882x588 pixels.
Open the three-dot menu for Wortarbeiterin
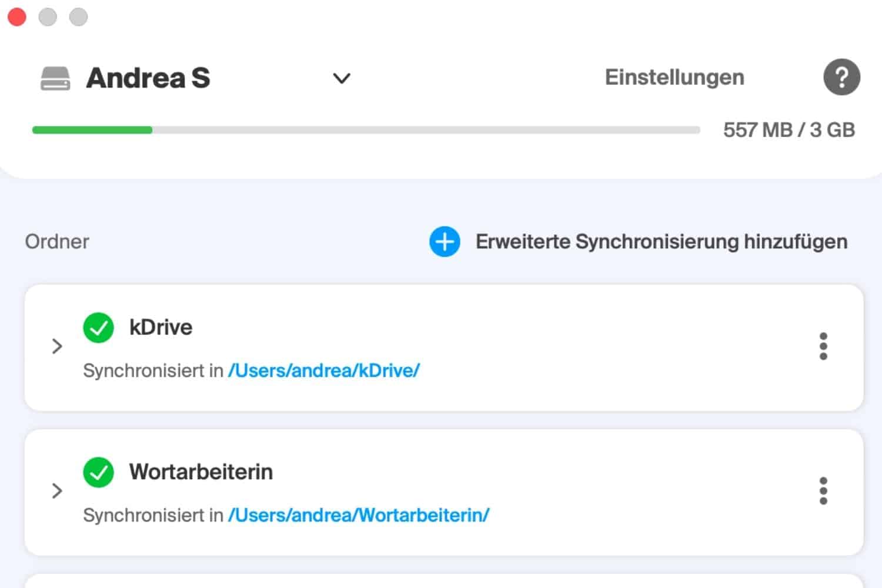point(823,491)
